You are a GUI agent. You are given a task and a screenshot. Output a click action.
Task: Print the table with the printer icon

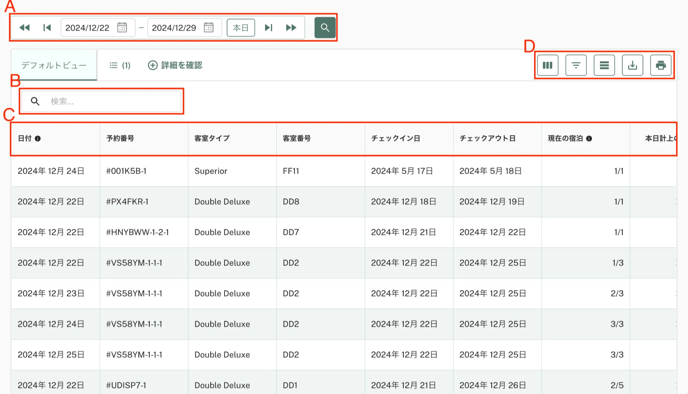click(x=661, y=65)
